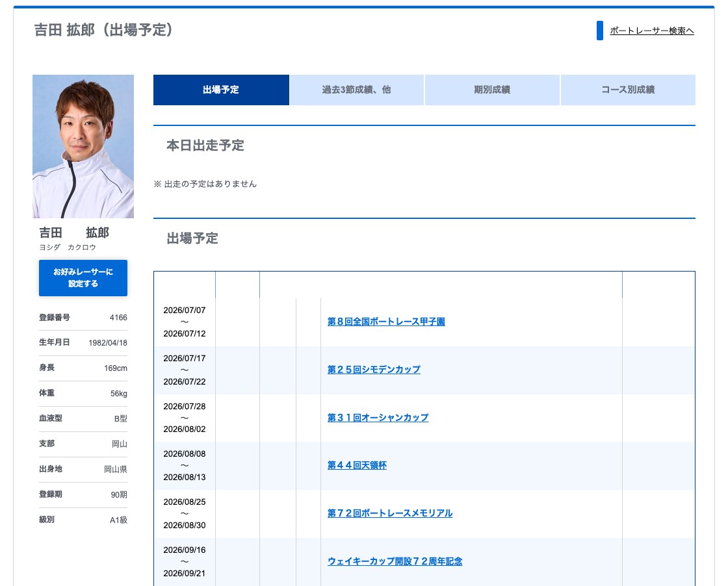Image resolution: width=728 pixels, height=586 pixels.
Task: Click the height value 169cm
Action: (x=116, y=368)
